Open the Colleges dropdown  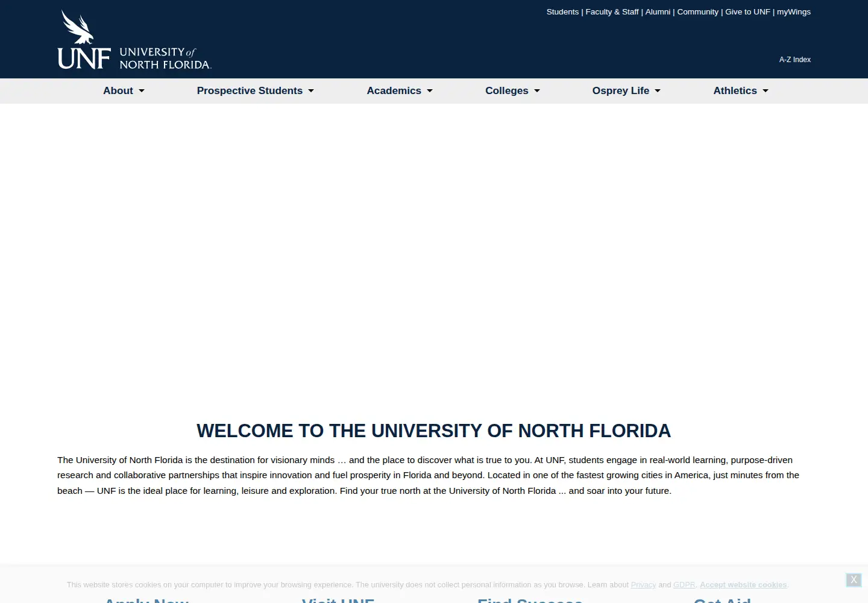[512, 91]
